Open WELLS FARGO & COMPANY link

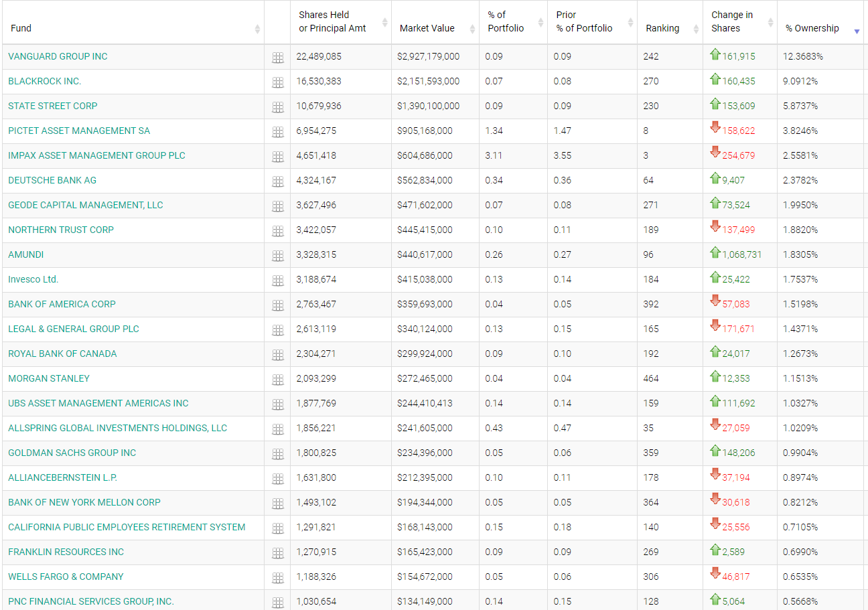click(x=66, y=577)
